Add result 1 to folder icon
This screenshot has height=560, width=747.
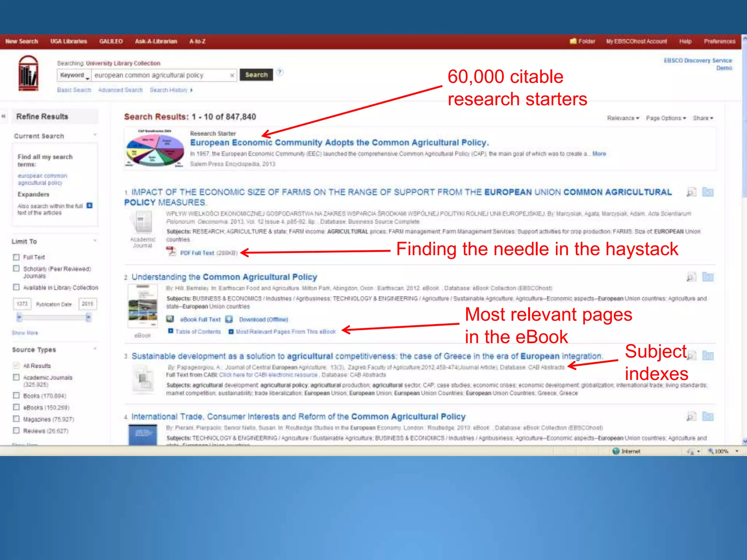(708, 192)
